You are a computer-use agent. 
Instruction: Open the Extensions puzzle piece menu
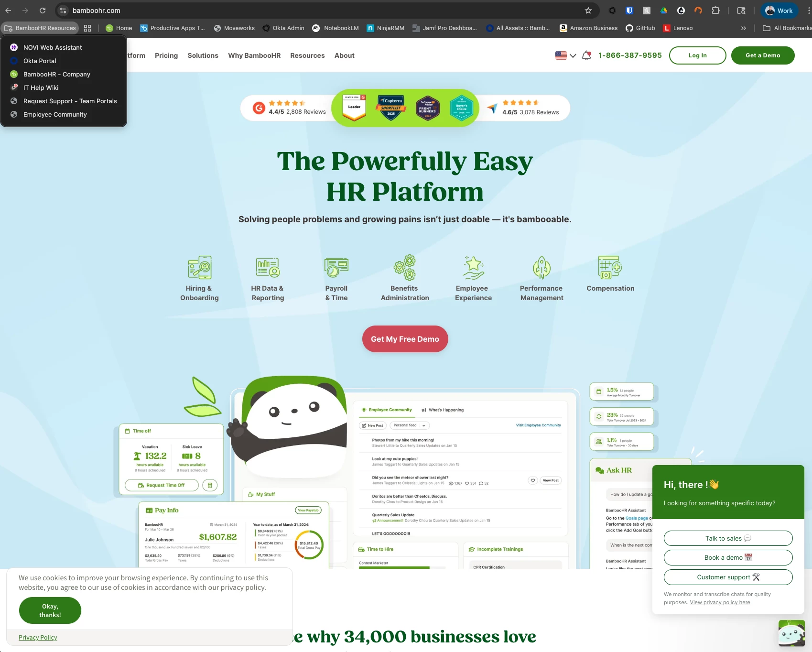tap(715, 11)
